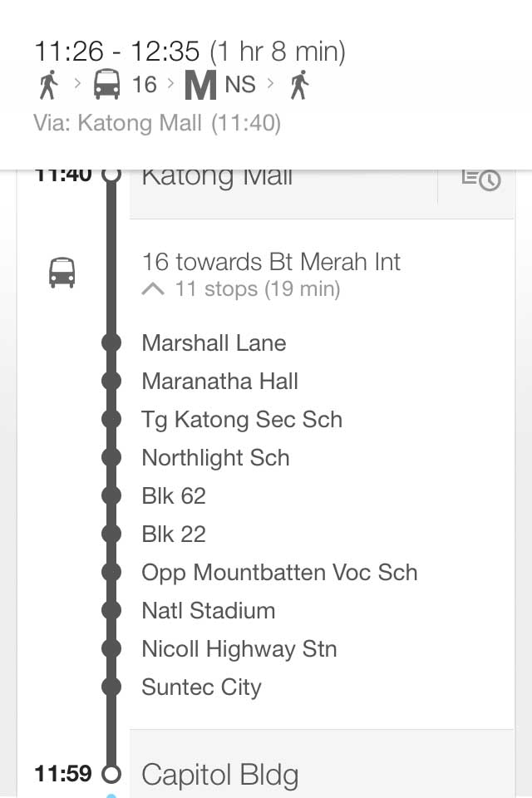Select the Nicoll Highway Stn stop
Viewport: 532px width, 798px height.
point(239,648)
